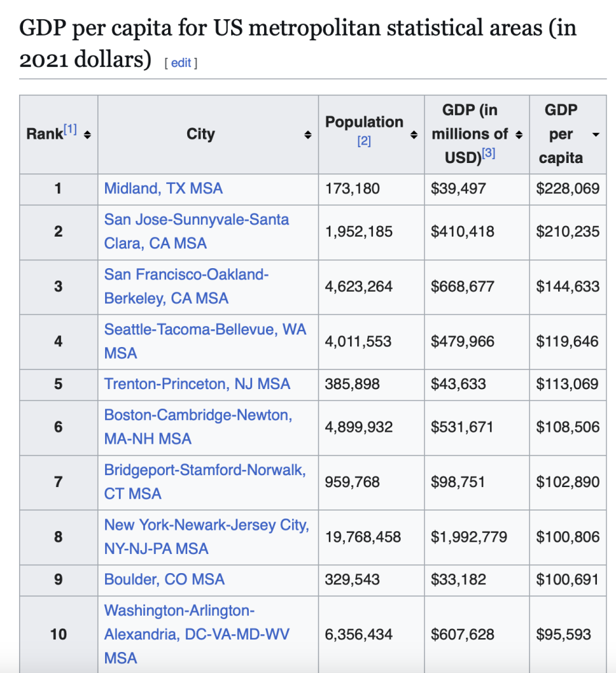This screenshot has width=616, height=673.
Task: Open San Jose-Sunnyvale-Santa Clara MSA link
Action: tap(196, 220)
